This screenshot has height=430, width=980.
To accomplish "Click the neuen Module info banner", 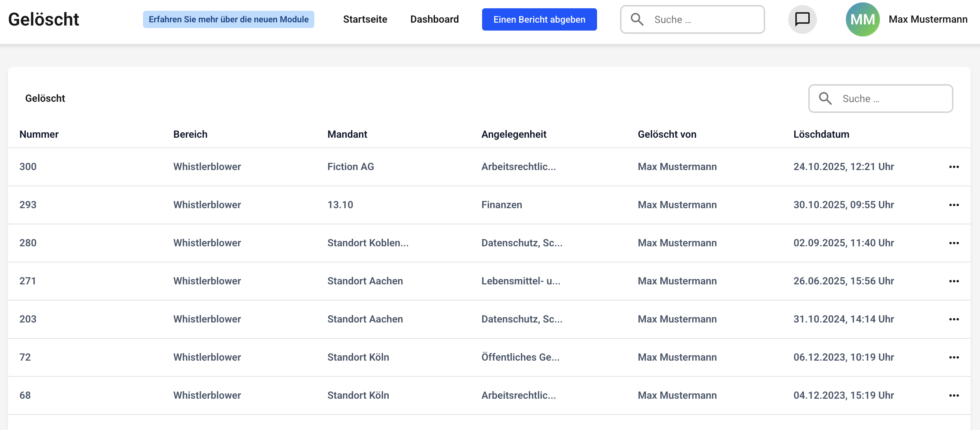I will (x=228, y=19).
